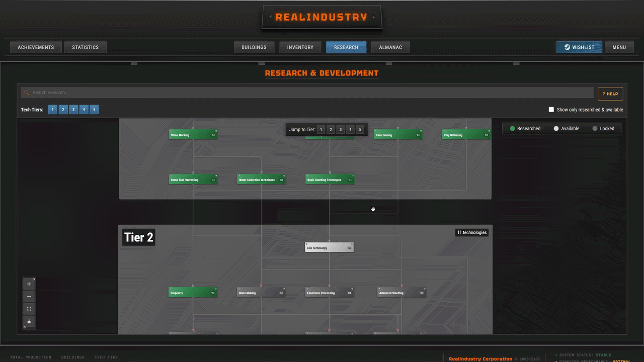Open the Basic Smelting Techniques node
Screen dimensions: 644x362
tap(330, 179)
